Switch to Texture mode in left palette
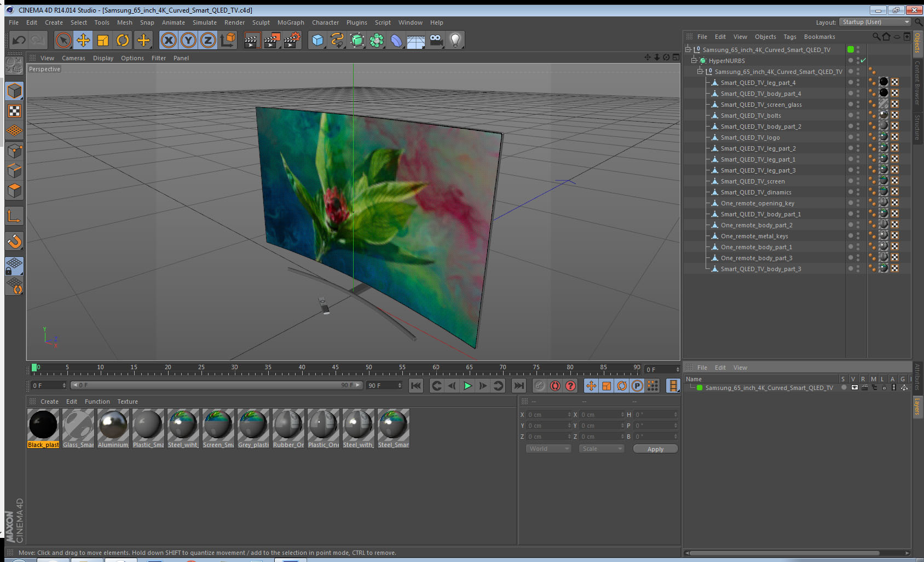924x562 pixels. coord(14,111)
